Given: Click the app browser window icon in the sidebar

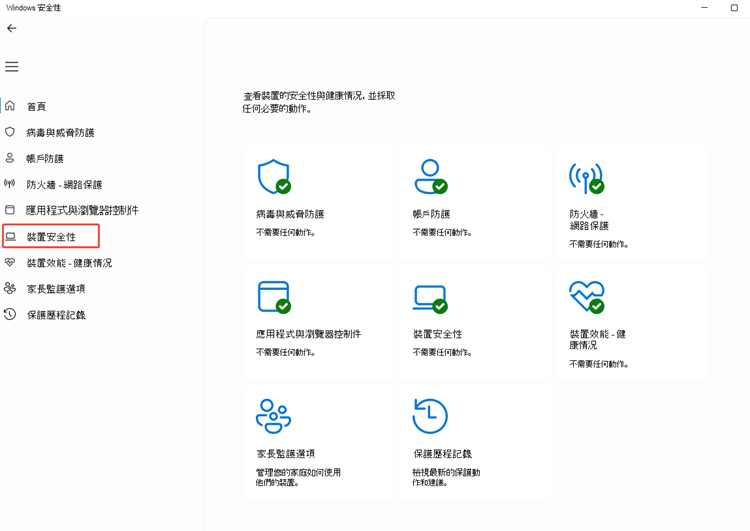Looking at the screenshot, I should pyautogui.click(x=10, y=210).
